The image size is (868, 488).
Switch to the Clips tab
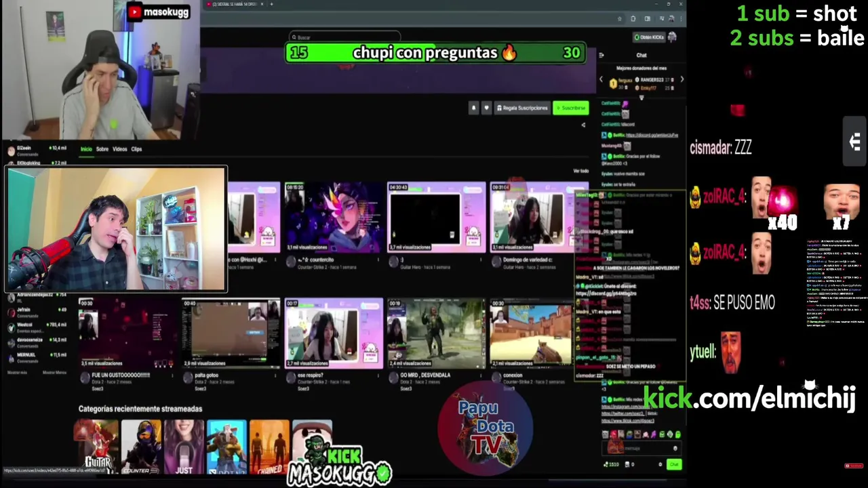(136, 149)
